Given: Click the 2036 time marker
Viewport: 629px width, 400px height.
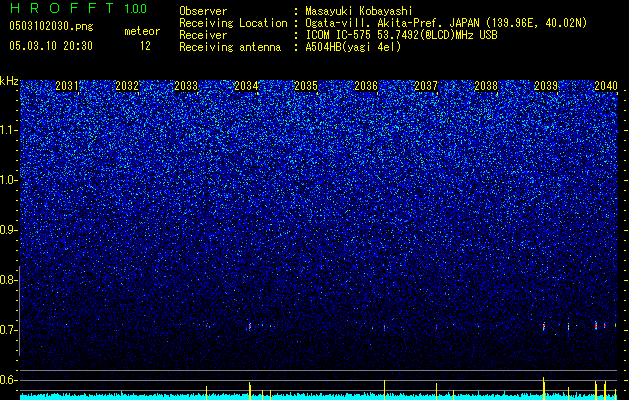Looking at the screenshot, I should (x=366, y=86).
